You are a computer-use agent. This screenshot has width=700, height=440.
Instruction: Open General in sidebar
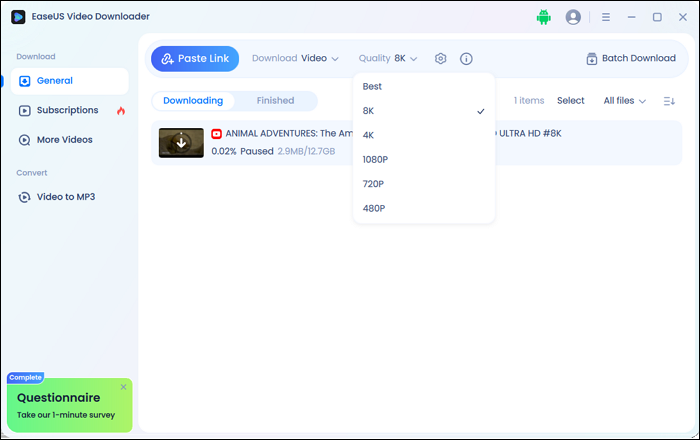(70, 81)
